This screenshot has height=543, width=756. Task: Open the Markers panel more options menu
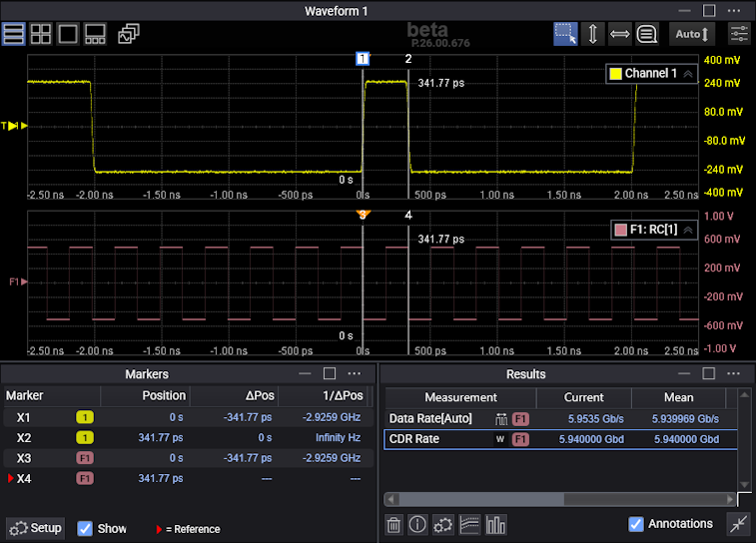[x=355, y=373]
